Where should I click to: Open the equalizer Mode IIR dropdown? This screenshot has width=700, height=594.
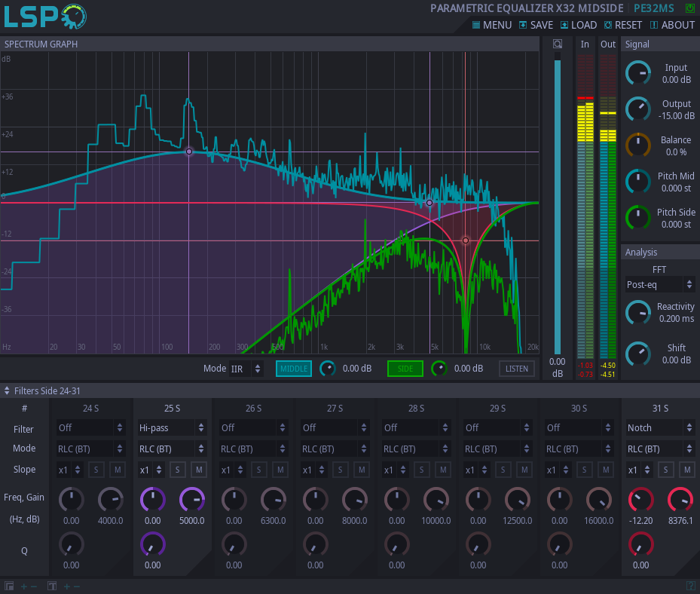pyautogui.click(x=246, y=369)
